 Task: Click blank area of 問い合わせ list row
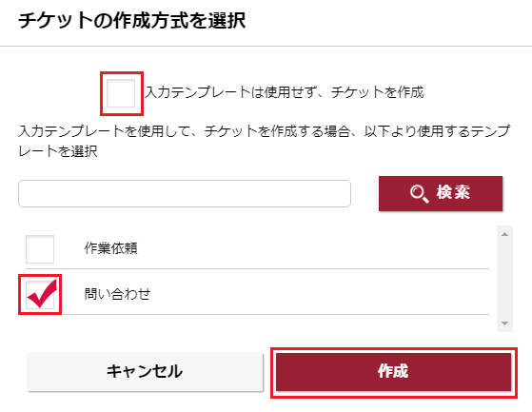pos(319,294)
